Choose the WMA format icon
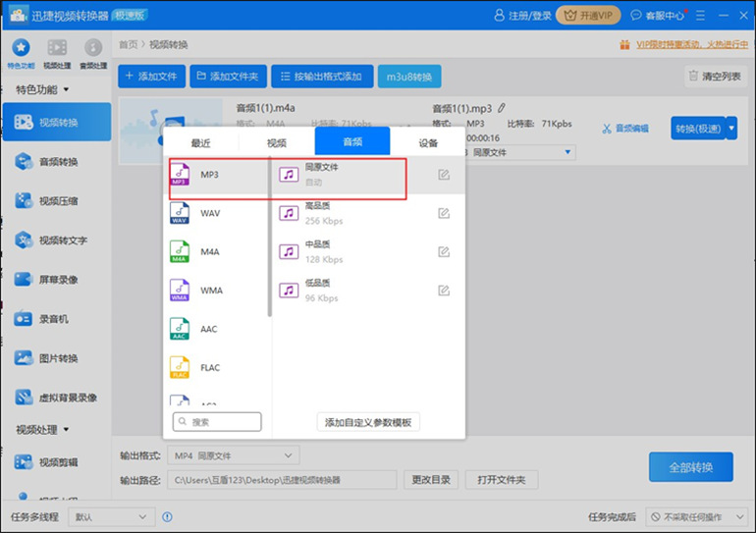 [x=180, y=291]
